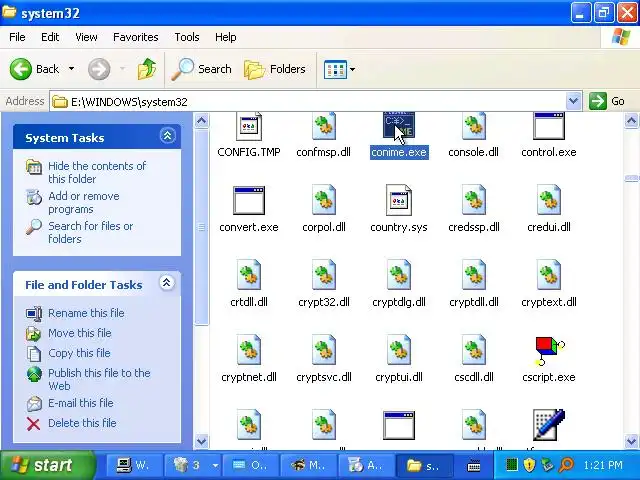Select the crtdll.dll file icon
The height and width of the screenshot is (480, 640).
[249, 275]
